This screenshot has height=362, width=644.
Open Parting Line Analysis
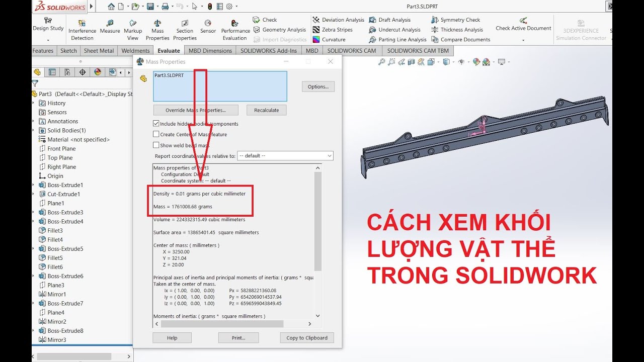point(397,39)
